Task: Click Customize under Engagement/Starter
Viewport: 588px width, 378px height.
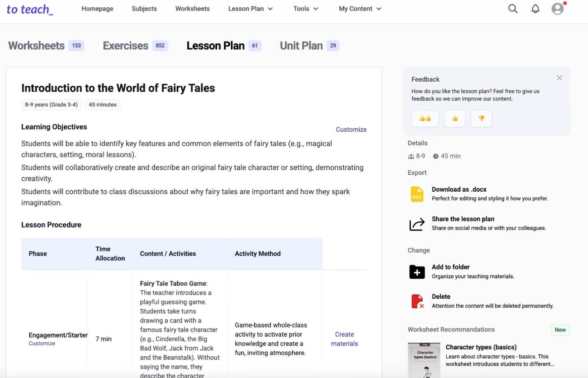Action: [42, 344]
